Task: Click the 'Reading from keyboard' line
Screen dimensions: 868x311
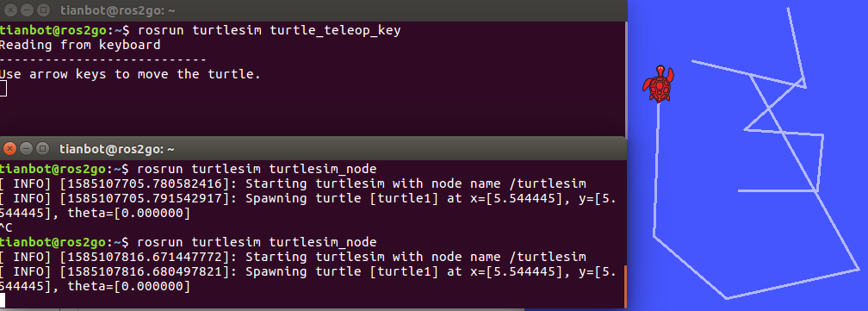Action: [x=80, y=45]
